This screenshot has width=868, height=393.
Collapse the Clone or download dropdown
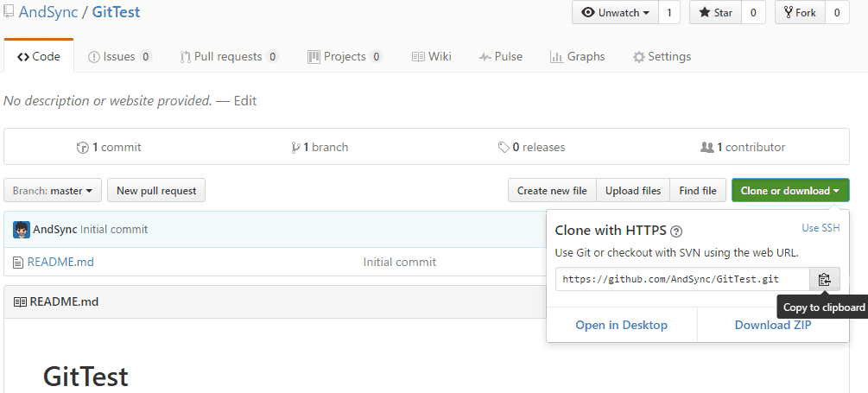click(789, 191)
